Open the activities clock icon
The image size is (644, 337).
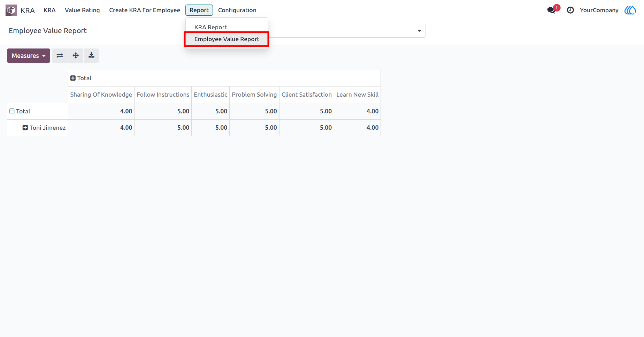[x=570, y=10]
